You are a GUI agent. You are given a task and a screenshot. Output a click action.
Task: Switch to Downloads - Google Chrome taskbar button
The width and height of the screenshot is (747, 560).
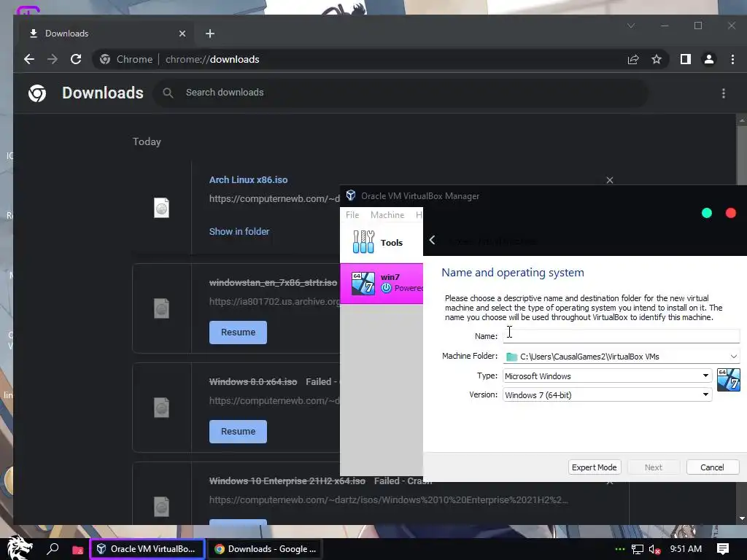pos(266,549)
